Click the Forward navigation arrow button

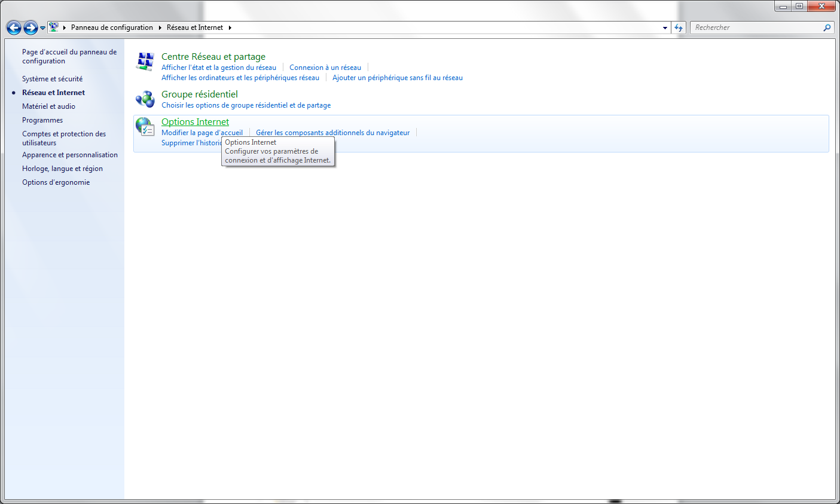click(x=30, y=28)
